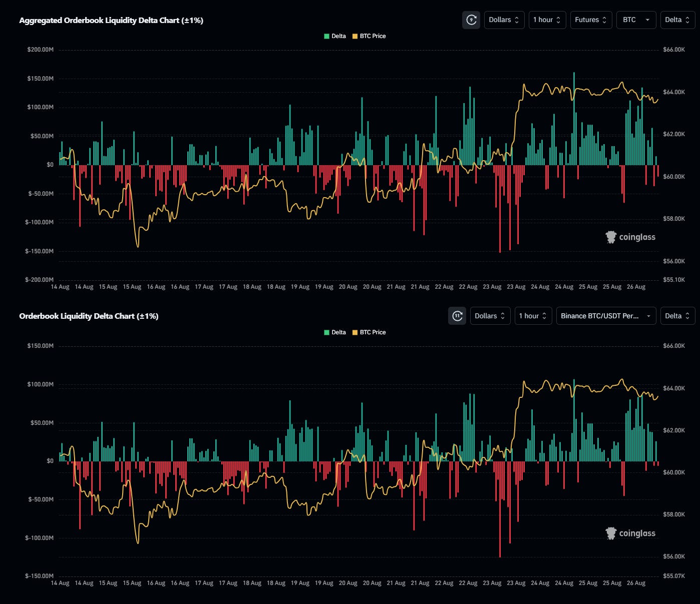
Task: Click the yellow BTC Price swatch in the lower chart
Action: [x=355, y=332]
